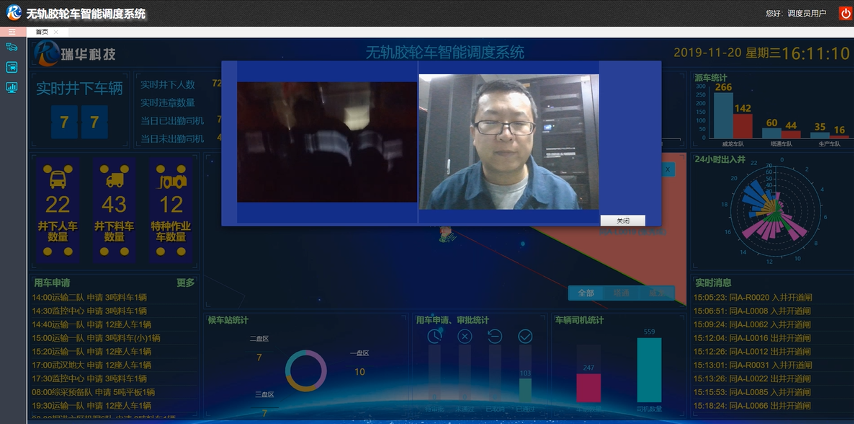This screenshot has width=854, height=424.
Task: Click the truck icon above 井下料车数量
Action: (x=114, y=177)
